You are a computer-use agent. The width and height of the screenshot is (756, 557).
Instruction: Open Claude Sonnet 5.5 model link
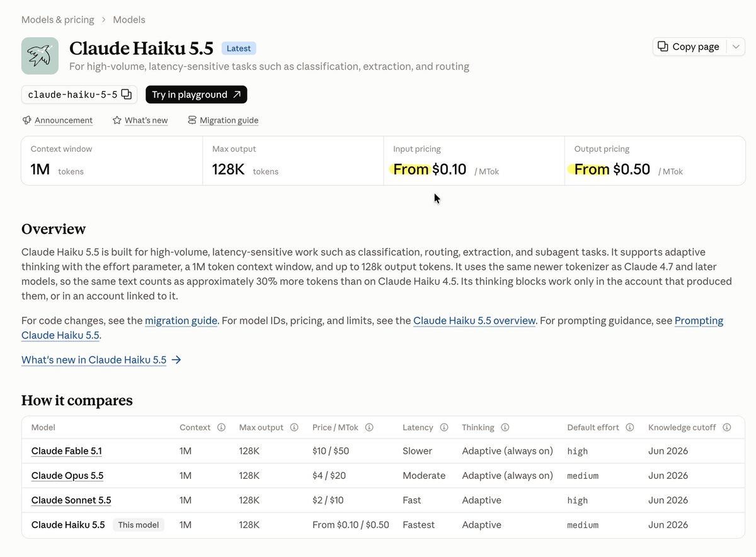[71, 500]
